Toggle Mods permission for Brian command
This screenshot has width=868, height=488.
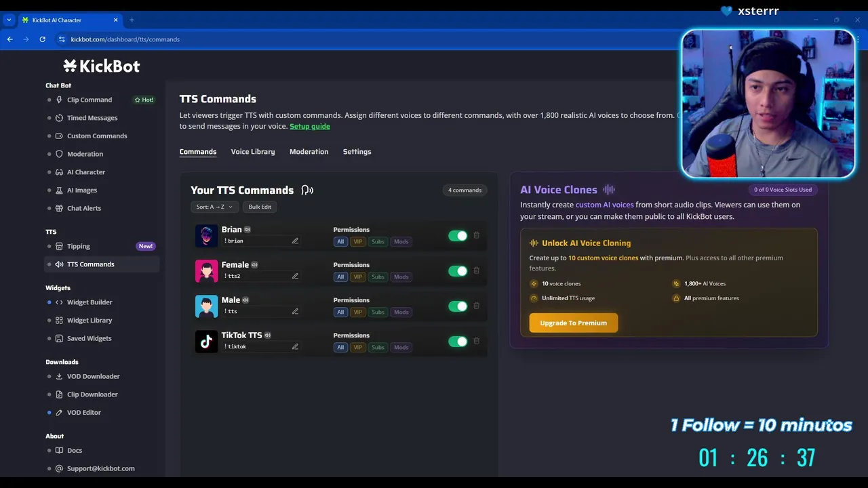(401, 241)
